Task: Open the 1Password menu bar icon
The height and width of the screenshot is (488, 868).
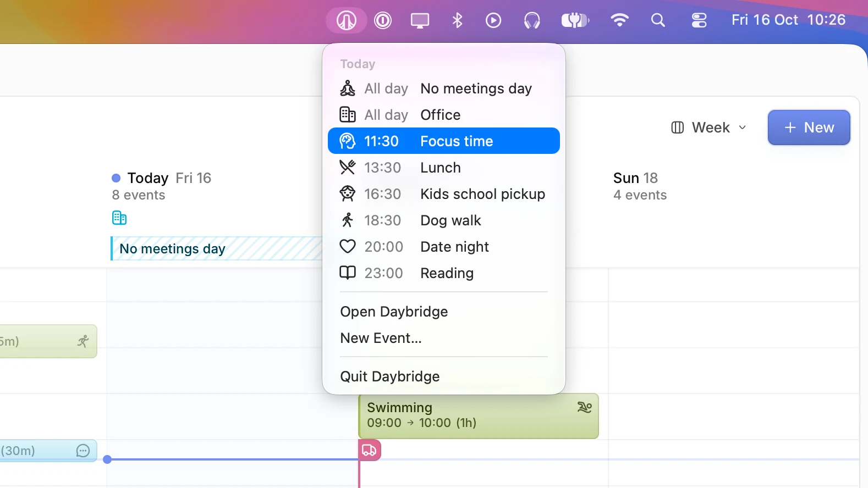Action: point(383,21)
